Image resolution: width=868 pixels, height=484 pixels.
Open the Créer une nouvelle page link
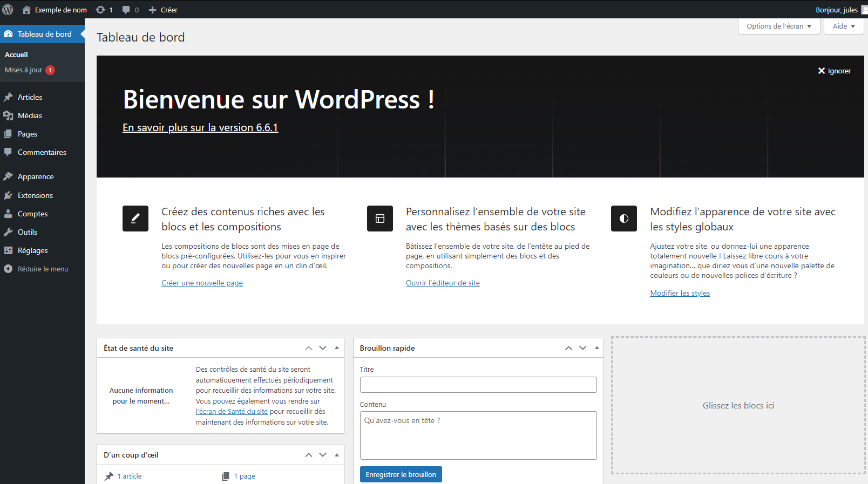(x=202, y=283)
